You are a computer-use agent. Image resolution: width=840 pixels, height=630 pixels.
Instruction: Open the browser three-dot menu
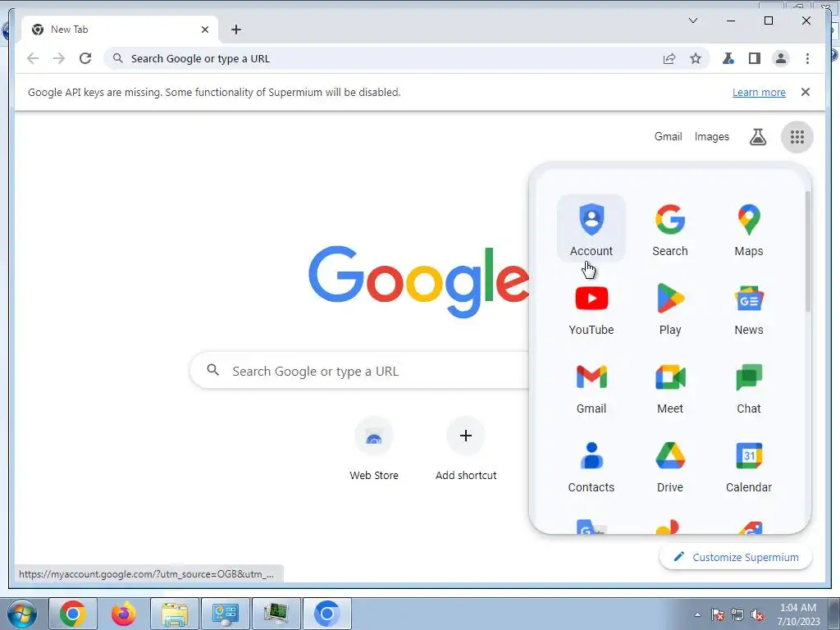pos(807,58)
